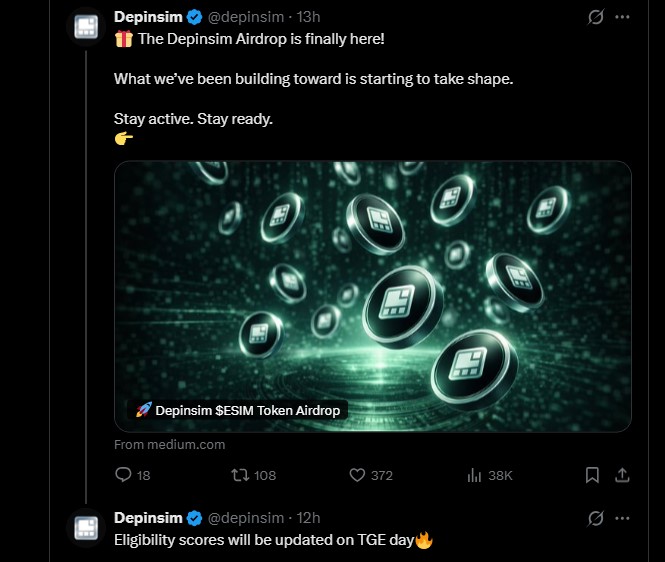This screenshot has width=665, height=562.
Task: Open more options on the 12h reply
Action: [623, 518]
